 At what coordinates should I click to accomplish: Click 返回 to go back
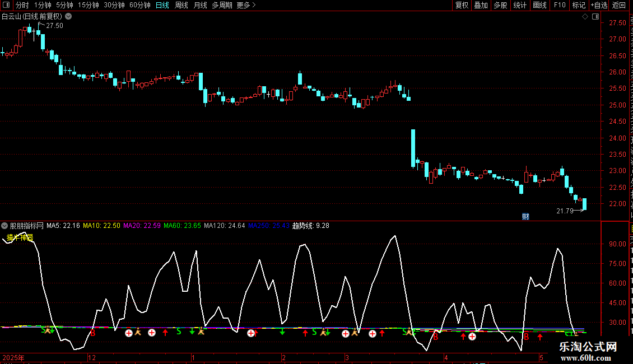619,5
